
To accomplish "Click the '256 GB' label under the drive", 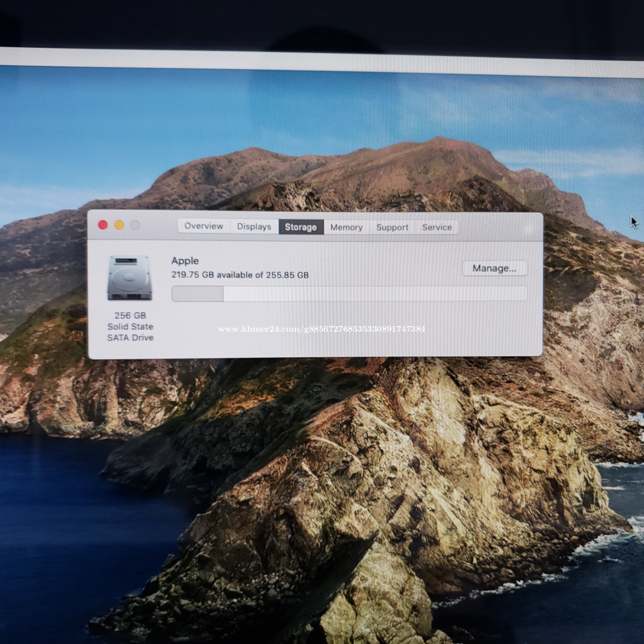I will pos(130,316).
